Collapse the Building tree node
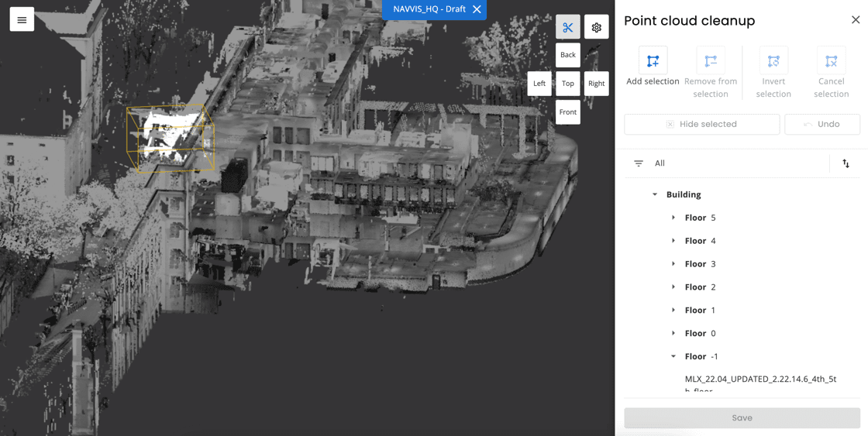This screenshot has width=868, height=436. pyautogui.click(x=655, y=194)
